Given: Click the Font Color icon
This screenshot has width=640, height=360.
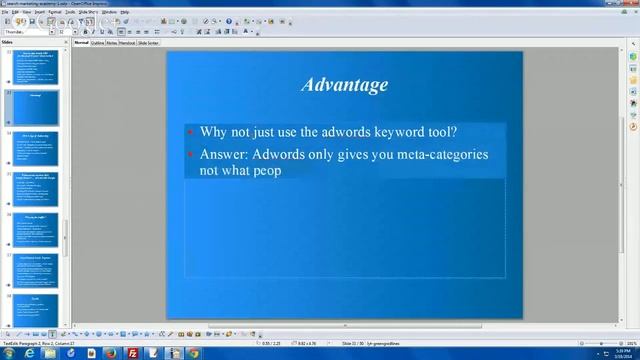Looking at the screenshot, I should 246,32.
